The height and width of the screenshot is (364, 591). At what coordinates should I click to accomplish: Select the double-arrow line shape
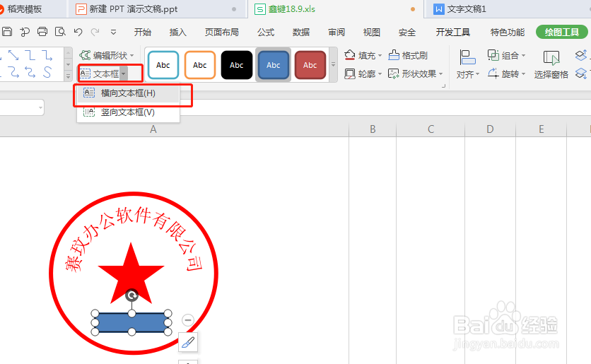[13, 55]
